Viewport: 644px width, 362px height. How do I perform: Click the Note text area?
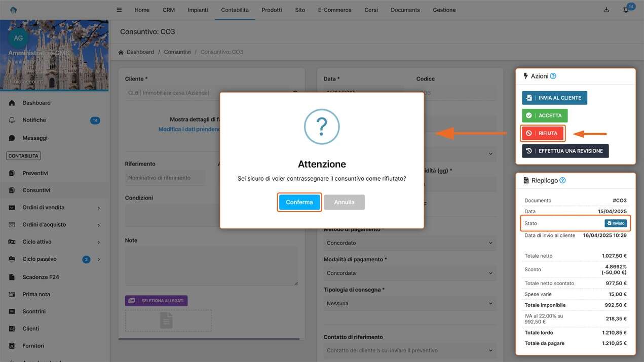211,266
